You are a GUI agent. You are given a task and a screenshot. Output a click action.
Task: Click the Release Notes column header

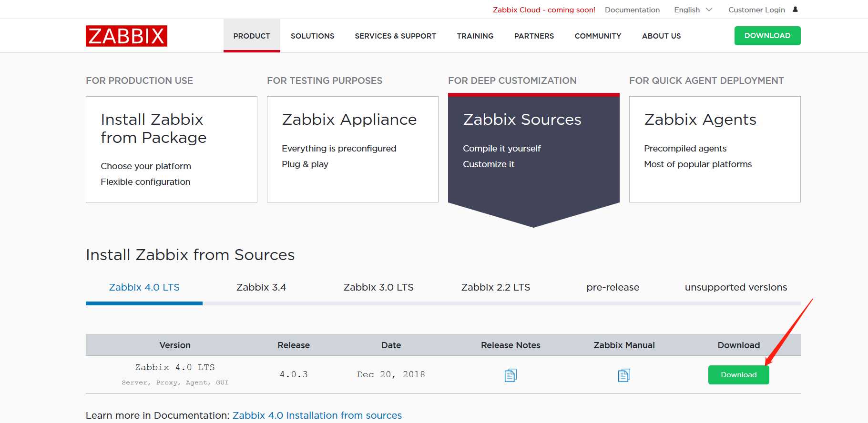click(x=511, y=345)
